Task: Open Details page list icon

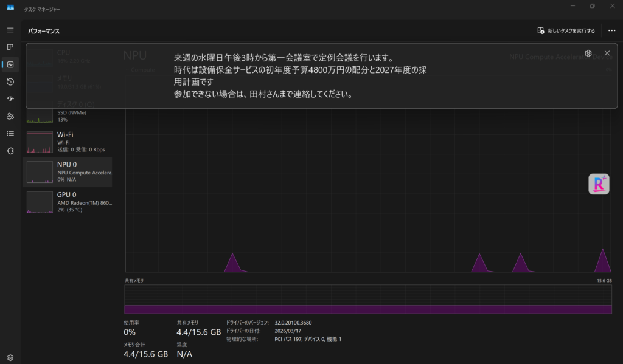Action: 10,133
